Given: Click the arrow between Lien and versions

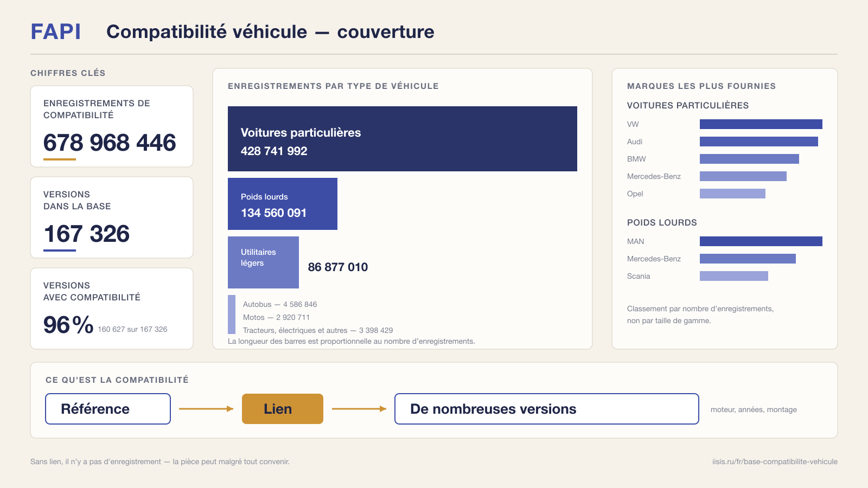Looking at the screenshot, I should pos(359,409).
